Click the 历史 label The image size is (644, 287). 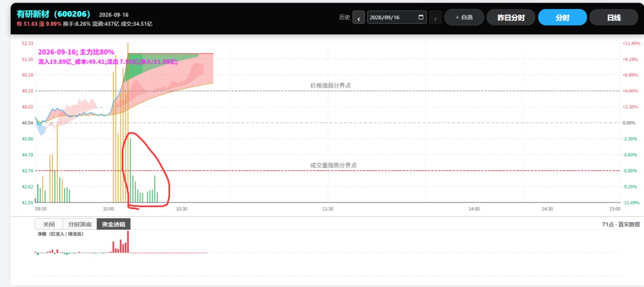coord(345,17)
